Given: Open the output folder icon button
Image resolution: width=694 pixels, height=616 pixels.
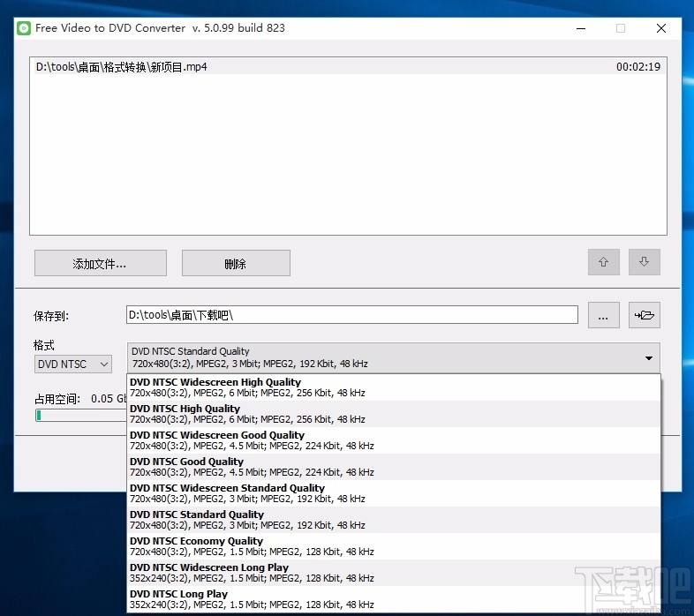Looking at the screenshot, I should point(644,315).
